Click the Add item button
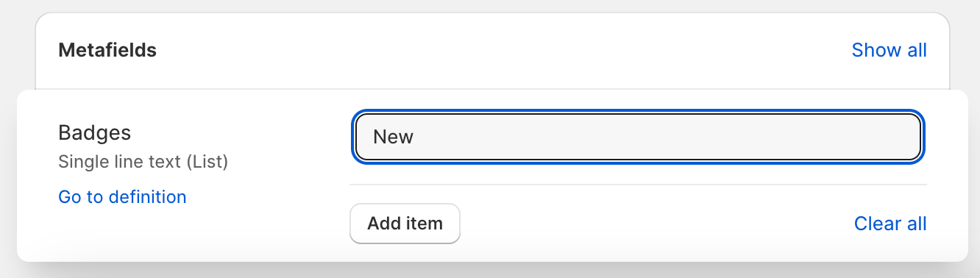 click(405, 224)
